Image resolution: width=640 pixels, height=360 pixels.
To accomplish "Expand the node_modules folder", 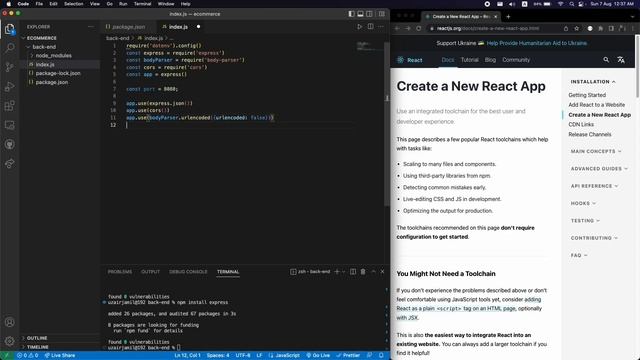I will [x=31, y=56].
